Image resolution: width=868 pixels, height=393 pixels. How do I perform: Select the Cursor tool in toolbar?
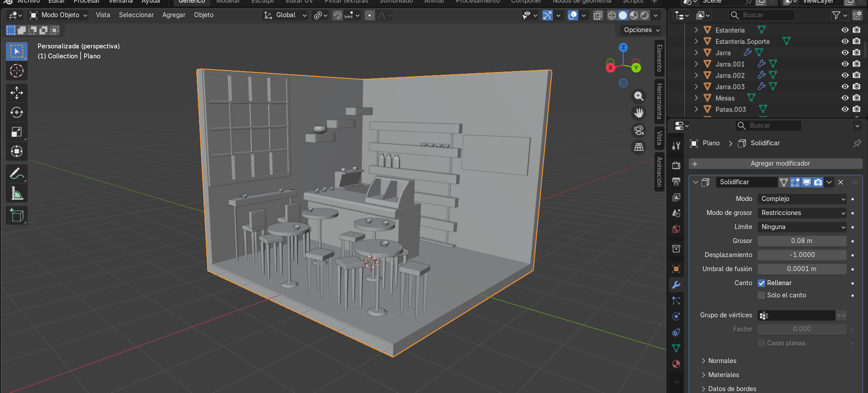point(17,71)
